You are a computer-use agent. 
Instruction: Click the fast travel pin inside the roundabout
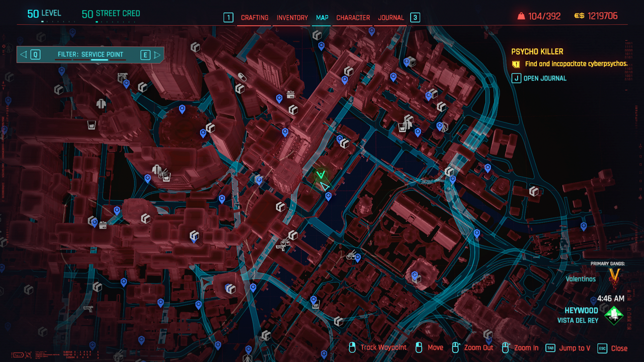pos(182,109)
